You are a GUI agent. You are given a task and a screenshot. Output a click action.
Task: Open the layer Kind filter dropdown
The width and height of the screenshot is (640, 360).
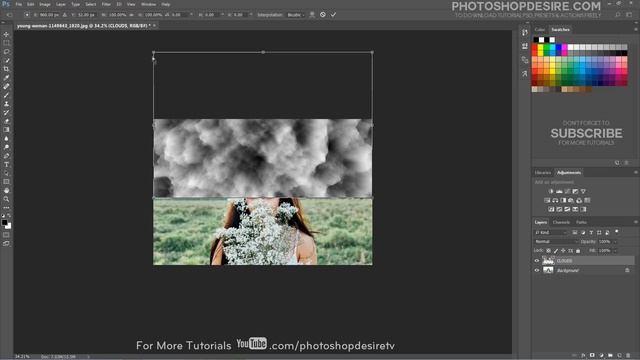point(551,233)
